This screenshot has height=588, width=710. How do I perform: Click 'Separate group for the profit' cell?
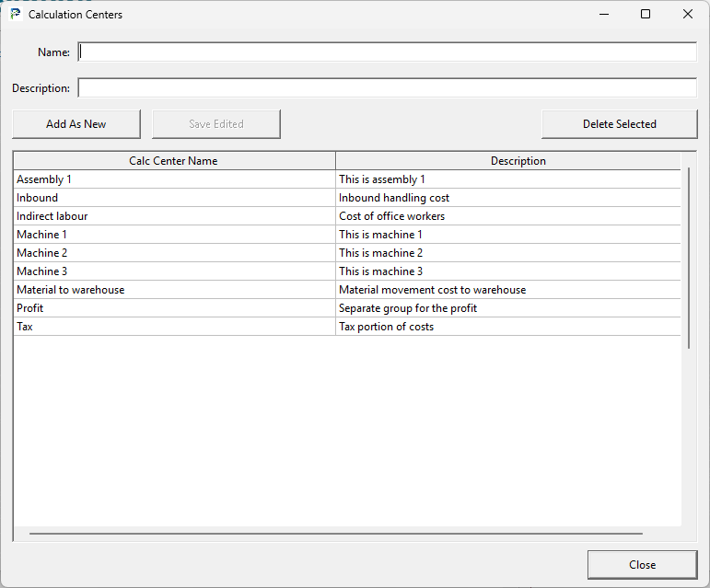(x=508, y=308)
